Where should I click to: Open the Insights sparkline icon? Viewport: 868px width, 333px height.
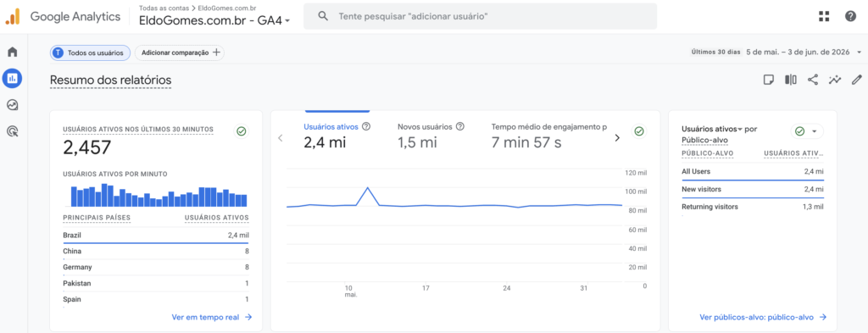pyautogui.click(x=835, y=80)
